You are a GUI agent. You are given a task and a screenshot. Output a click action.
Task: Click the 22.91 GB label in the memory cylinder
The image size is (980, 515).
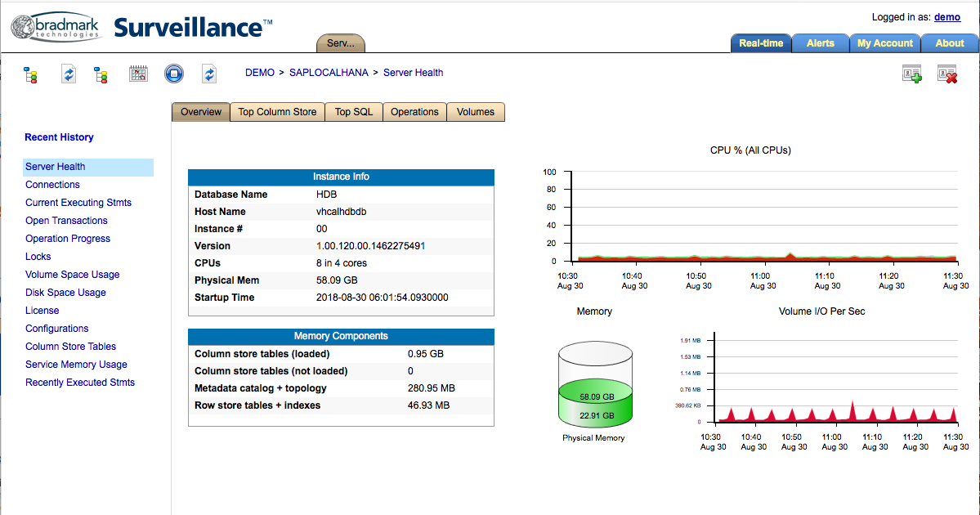(597, 415)
